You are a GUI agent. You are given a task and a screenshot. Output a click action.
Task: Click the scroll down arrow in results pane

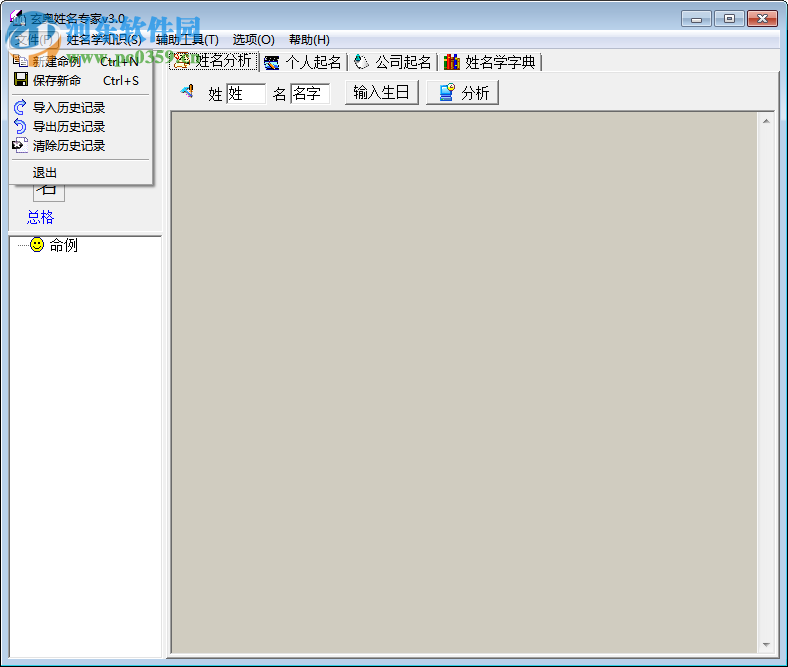point(766,644)
